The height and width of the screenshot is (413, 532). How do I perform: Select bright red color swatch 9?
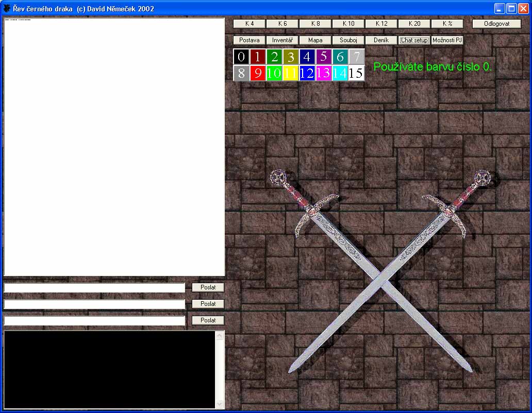(258, 73)
